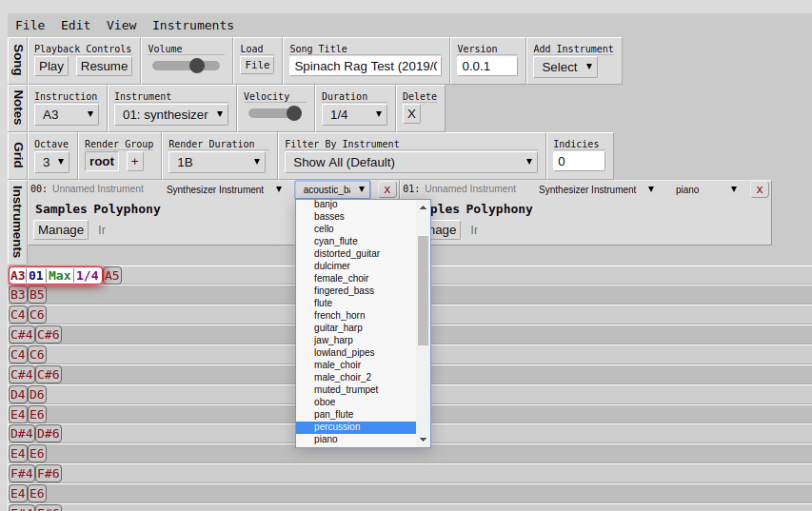Screen dimensions: 812x511
Task: Click the Load File button
Action: coord(257,66)
